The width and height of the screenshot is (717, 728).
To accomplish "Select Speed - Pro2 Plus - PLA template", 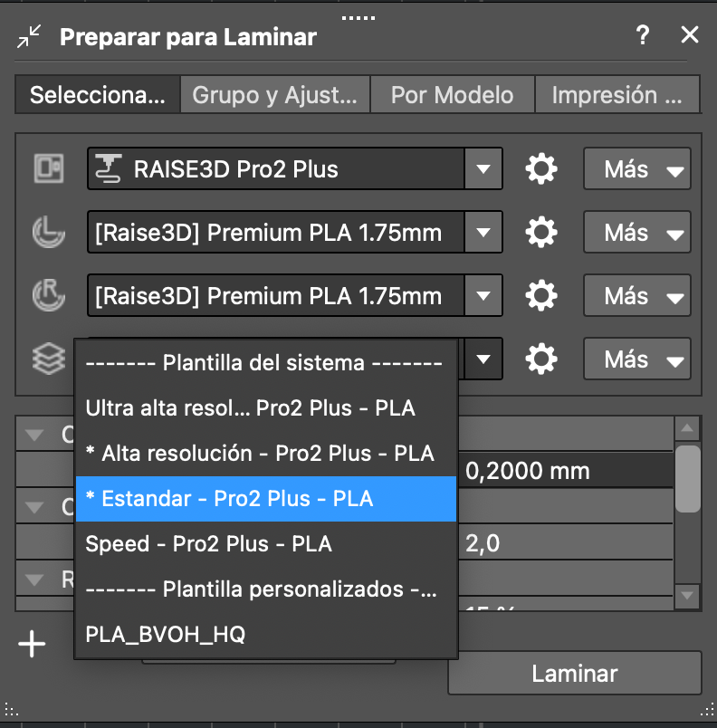I will click(208, 544).
